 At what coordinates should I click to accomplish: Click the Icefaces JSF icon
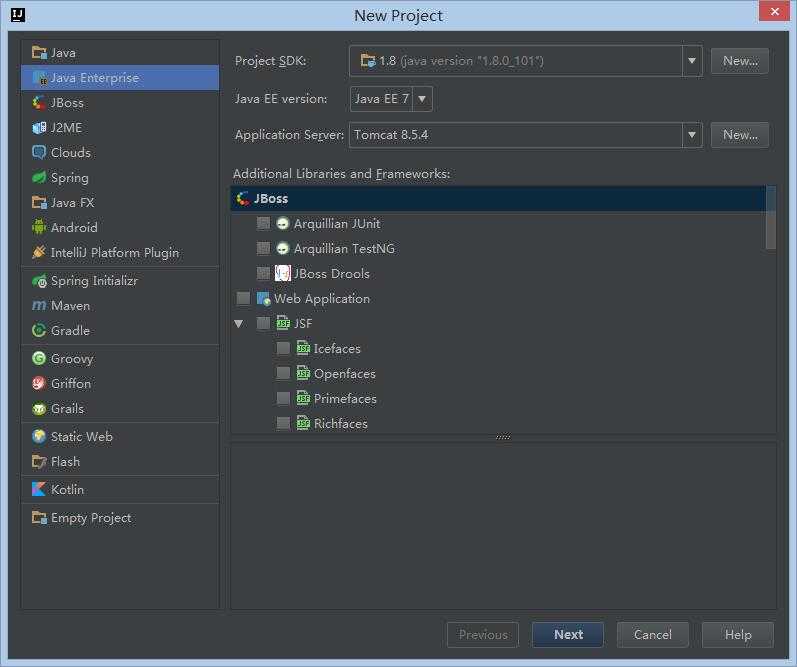pyautogui.click(x=303, y=348)
